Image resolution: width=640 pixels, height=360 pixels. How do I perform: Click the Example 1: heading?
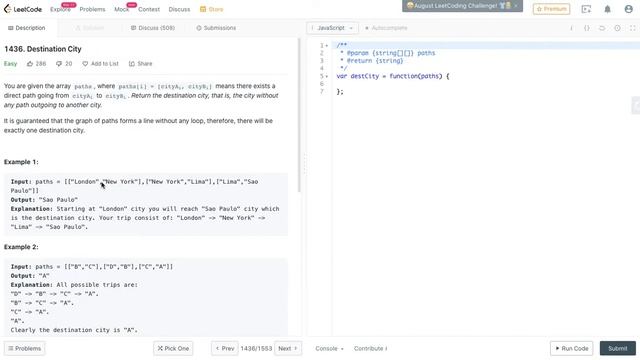pos(21,162)
